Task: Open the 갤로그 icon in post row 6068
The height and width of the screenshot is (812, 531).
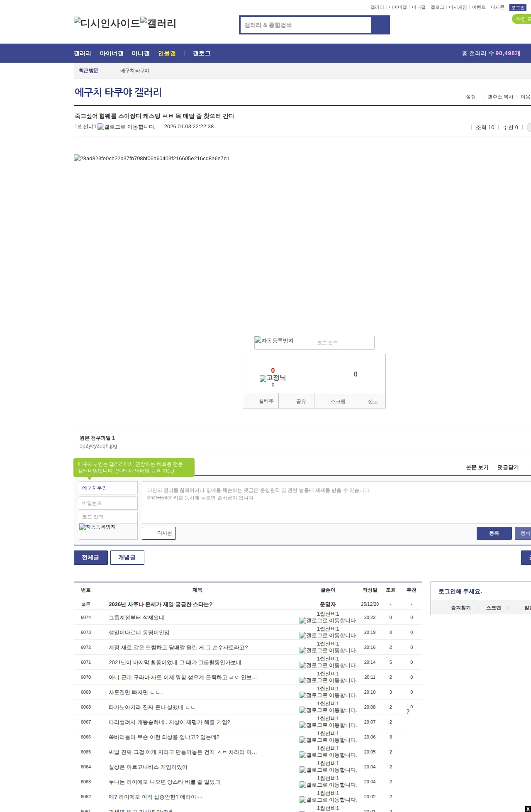Action: 329,710
